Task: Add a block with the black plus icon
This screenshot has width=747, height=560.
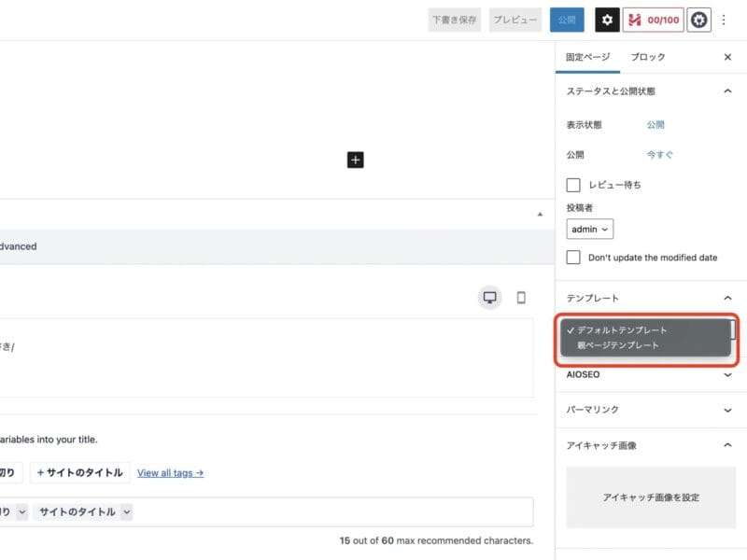Action: point(355,160)
